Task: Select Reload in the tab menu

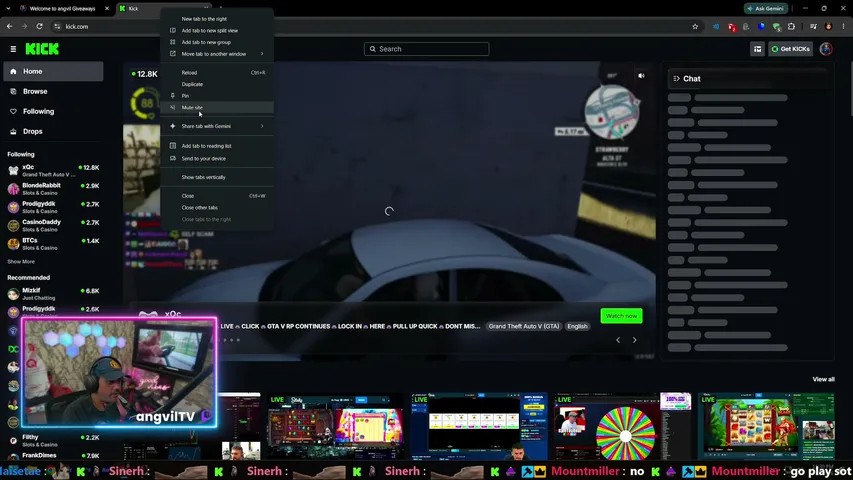Action: pos(217,72)
